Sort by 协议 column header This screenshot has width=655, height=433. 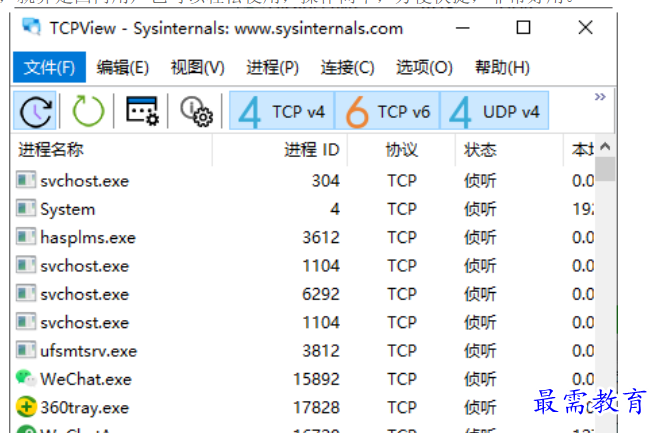tap(401, 149)
